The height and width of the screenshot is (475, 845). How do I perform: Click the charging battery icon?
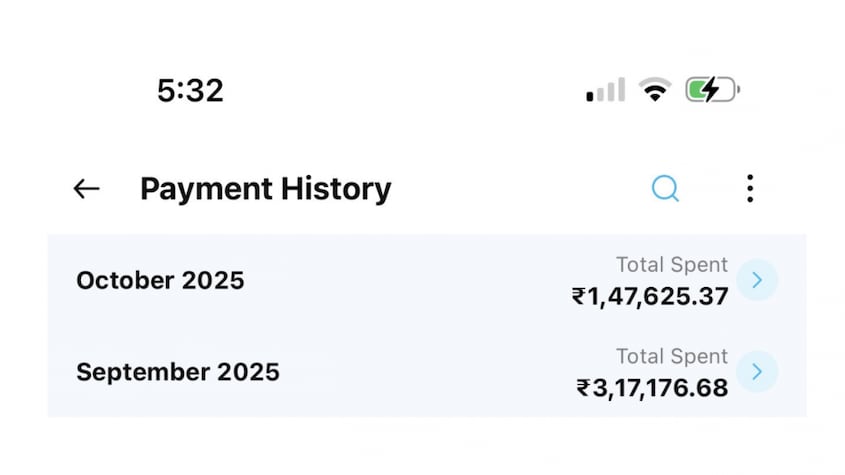(x=711, y=91)
